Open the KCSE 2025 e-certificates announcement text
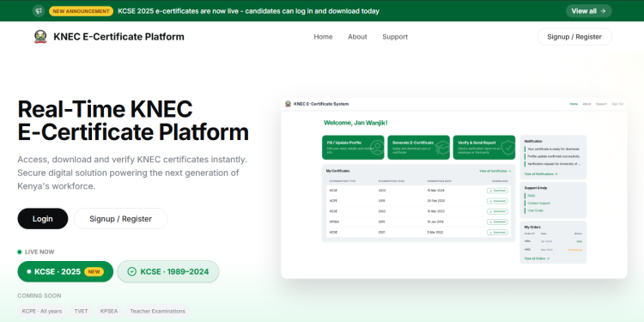 click(248, 11)
